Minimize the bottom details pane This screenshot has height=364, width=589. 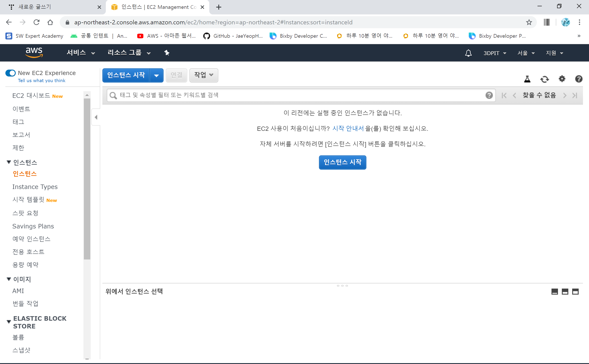pyautogui.click(x=555, y=292)
